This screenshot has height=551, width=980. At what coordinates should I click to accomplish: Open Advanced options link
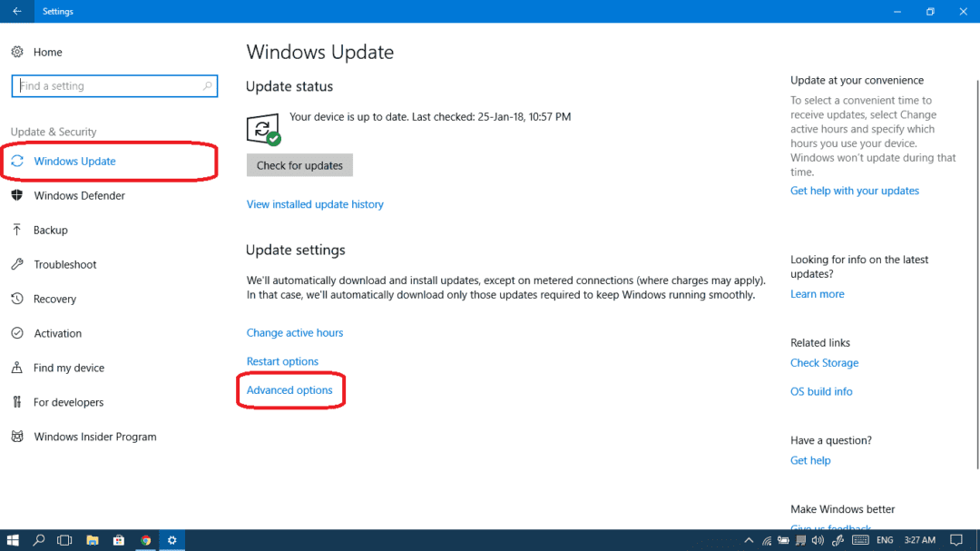(289, 390)
